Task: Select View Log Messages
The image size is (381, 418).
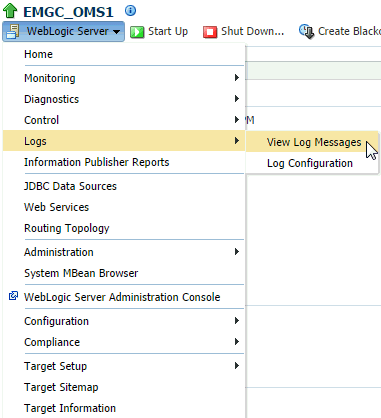Action: point(314,142)
